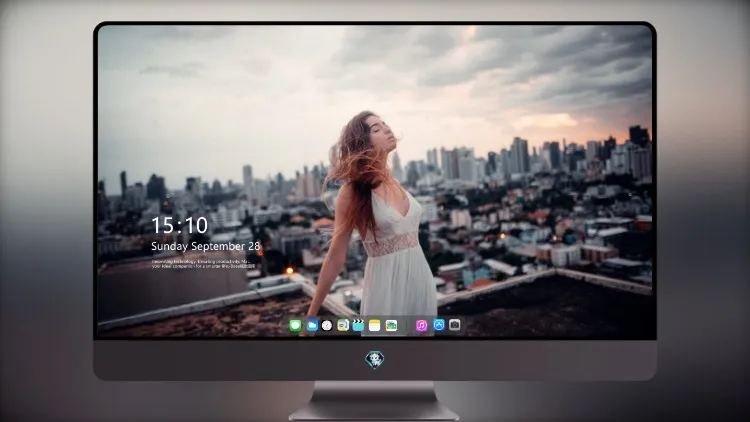Open the photo gallery icon in dock

pos(391,326)
